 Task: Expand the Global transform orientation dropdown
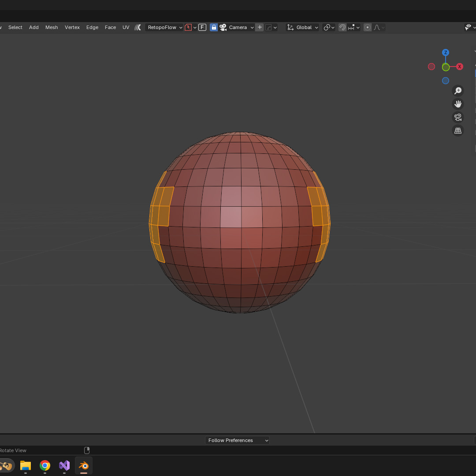pos(303,27)
